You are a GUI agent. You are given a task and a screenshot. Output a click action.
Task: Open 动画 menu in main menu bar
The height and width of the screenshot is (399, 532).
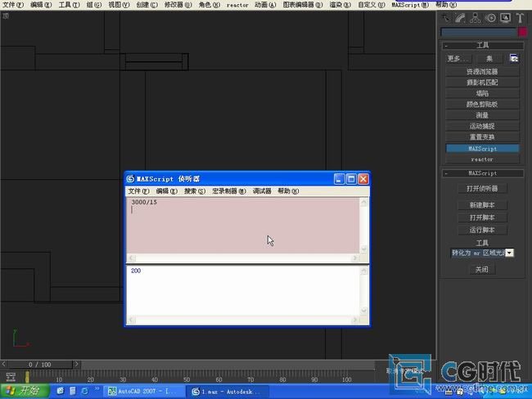[x=265, y=5]
